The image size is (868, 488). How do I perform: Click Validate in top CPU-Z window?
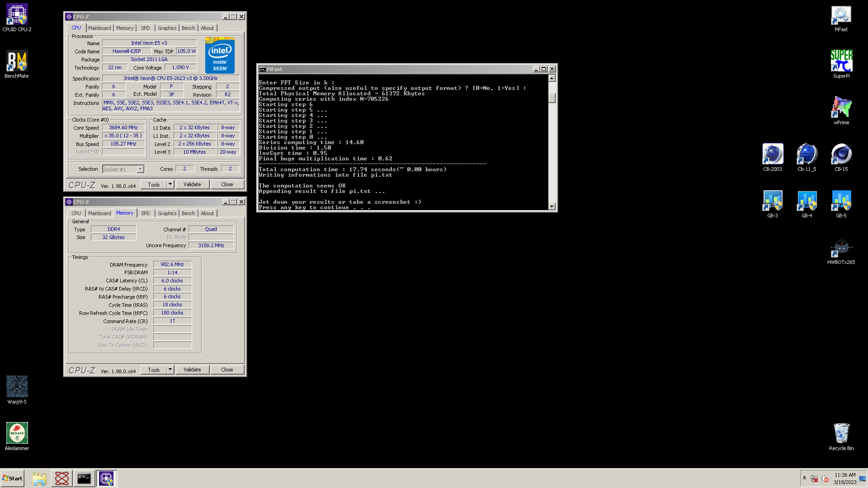coord(192,184)
